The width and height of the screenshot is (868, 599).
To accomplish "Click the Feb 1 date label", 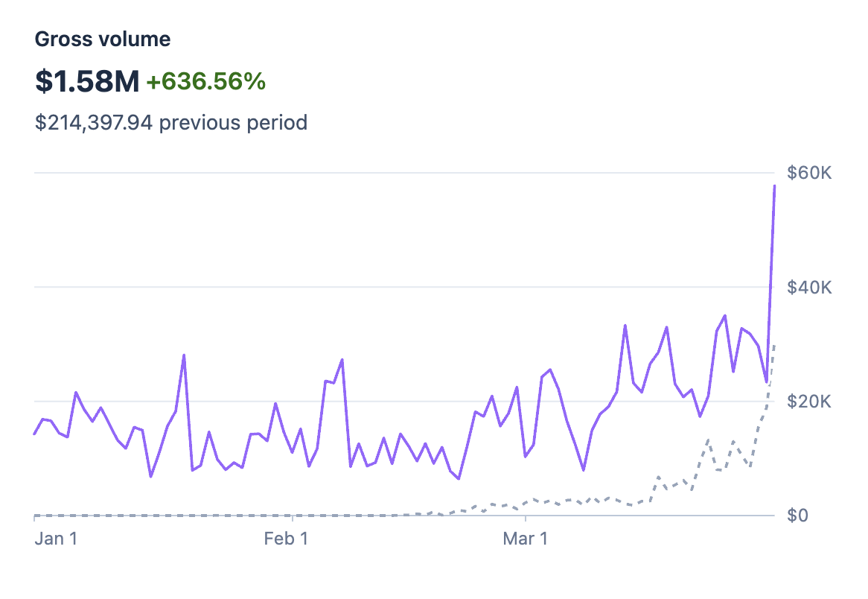I will pos(286,538).
